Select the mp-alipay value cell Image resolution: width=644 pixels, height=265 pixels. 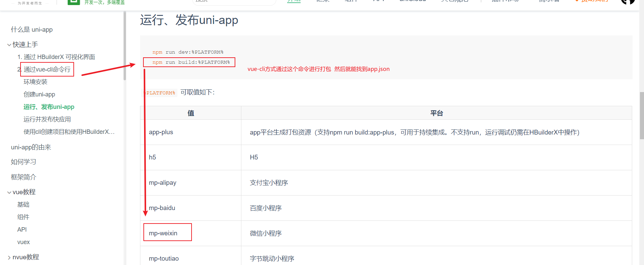point(191,183)
